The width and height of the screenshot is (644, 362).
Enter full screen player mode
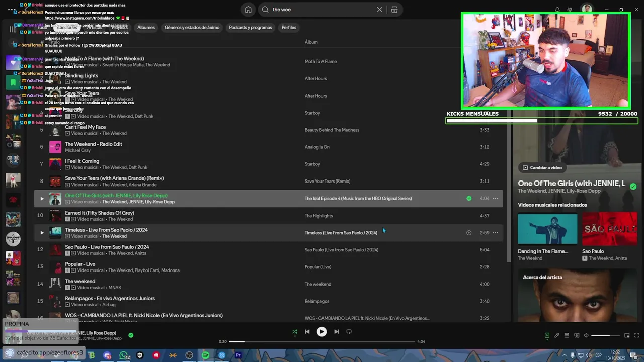pos(636,335)
